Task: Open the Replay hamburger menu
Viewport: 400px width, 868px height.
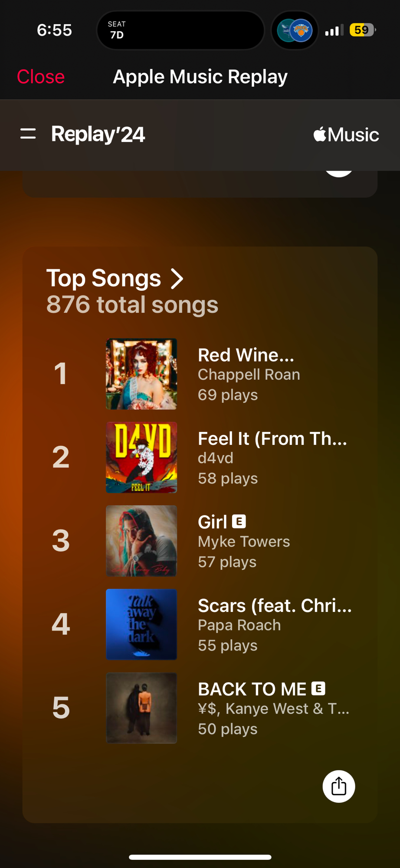Action: (28, 134)
